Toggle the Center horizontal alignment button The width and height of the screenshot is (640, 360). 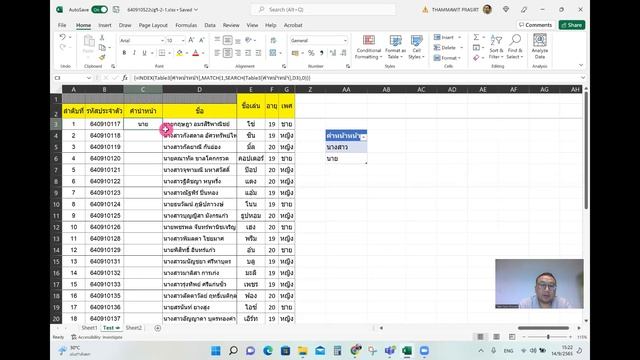[x=227, y=53]
